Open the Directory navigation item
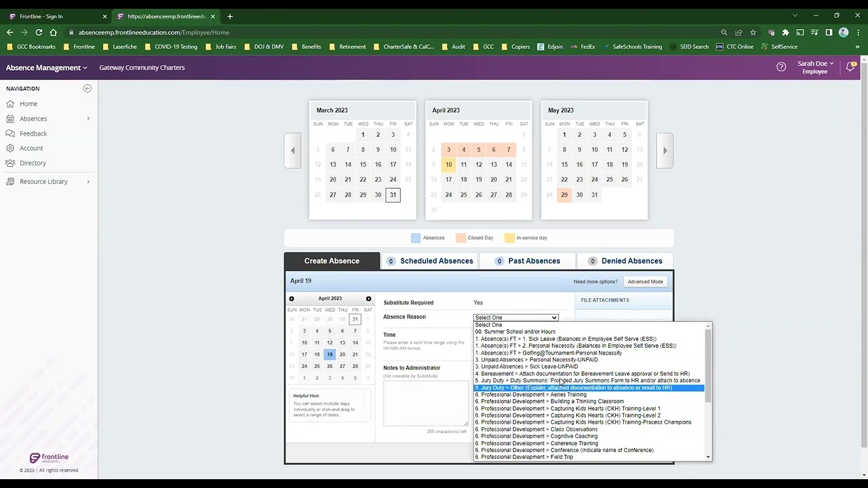 33,163
